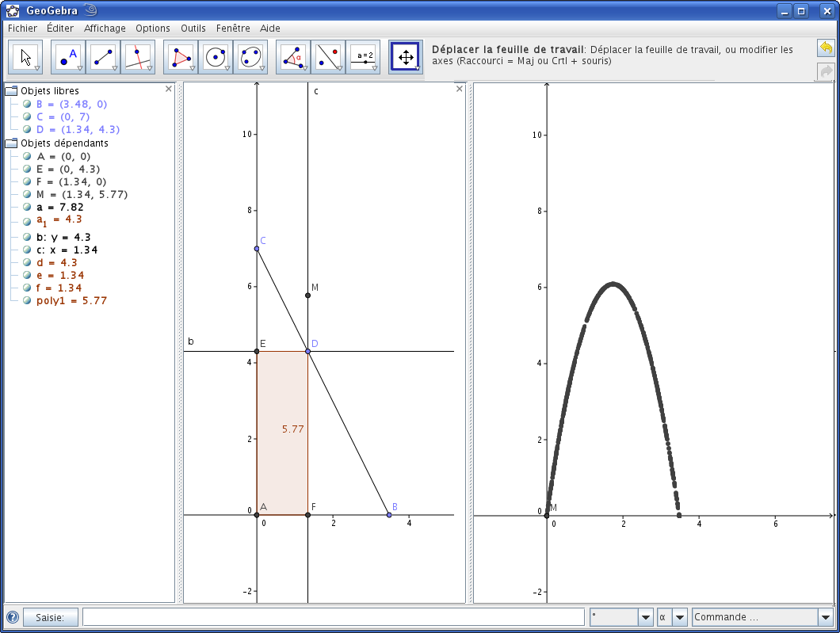Open the Polygon tool's dropdown triangle
The height and width of the screenshot is (633, 840).
tap(193, 69)
